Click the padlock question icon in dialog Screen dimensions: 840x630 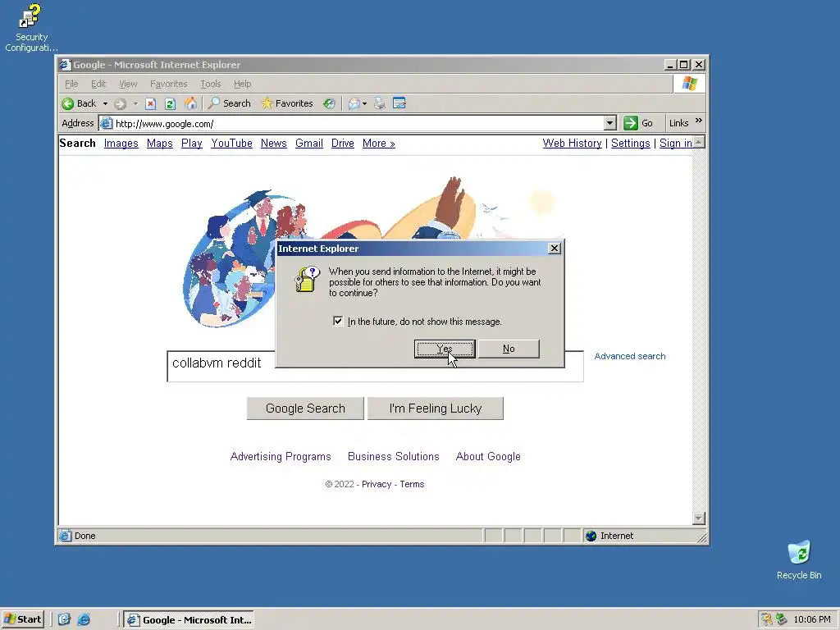(307, 280)
